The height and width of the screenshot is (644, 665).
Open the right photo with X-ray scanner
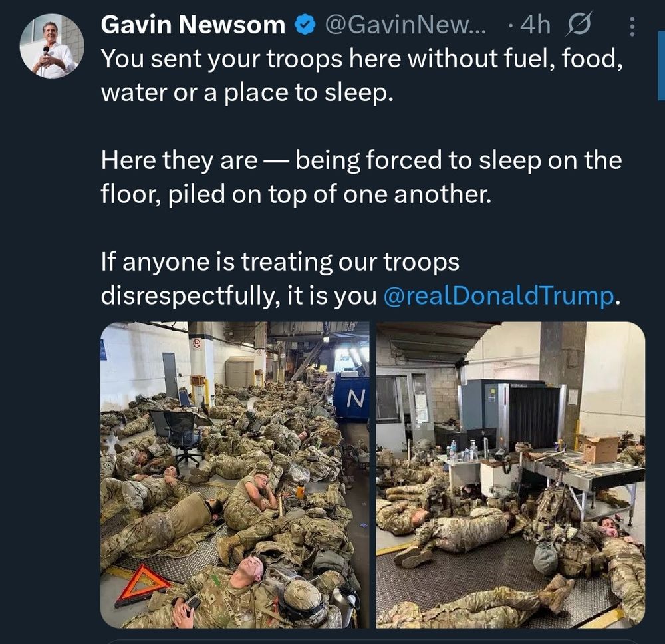pos(511,475)
